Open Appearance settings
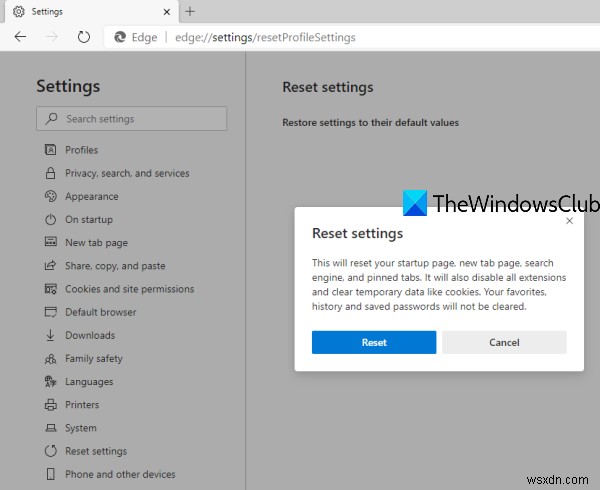 tap(91, 196)
